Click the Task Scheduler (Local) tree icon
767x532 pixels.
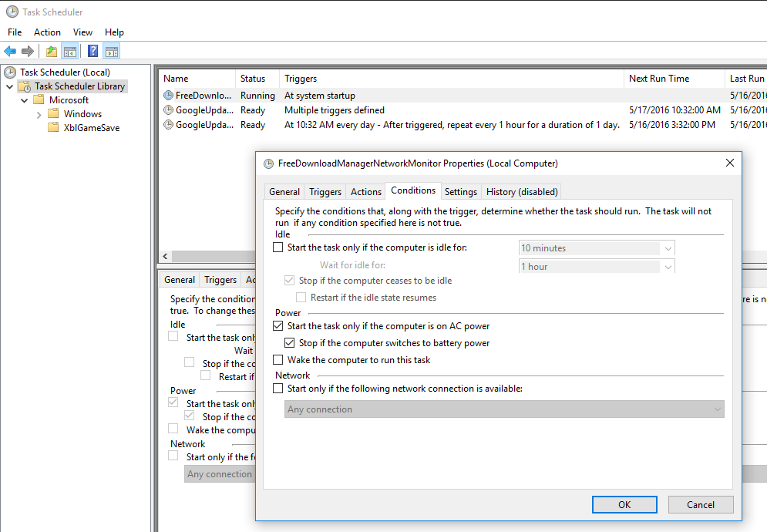10,72
